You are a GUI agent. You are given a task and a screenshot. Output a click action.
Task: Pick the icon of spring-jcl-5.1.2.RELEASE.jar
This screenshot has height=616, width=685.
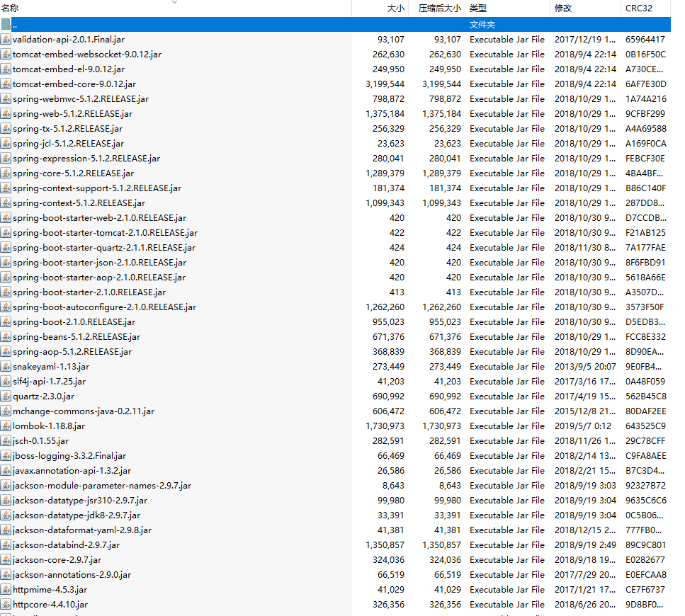point(6,143)
